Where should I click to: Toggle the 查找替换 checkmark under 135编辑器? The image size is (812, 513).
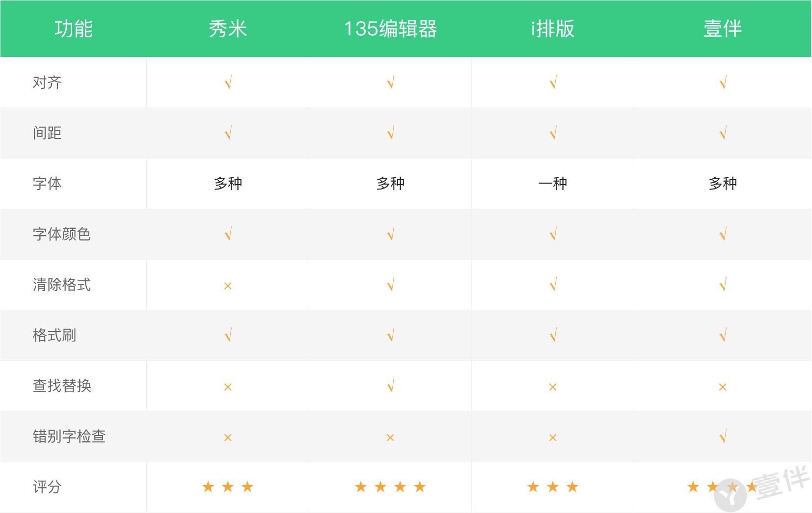390,386
